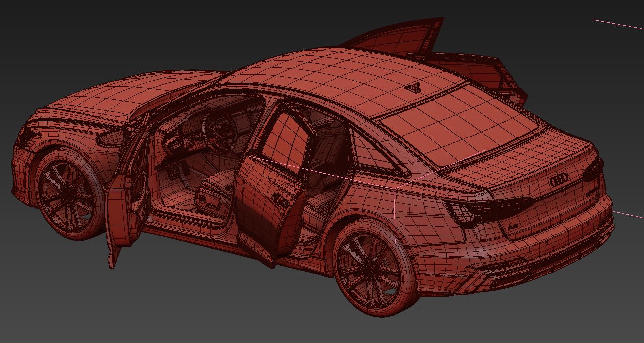Click the Audi four-rings emblem on the trunk

[559, 180]
